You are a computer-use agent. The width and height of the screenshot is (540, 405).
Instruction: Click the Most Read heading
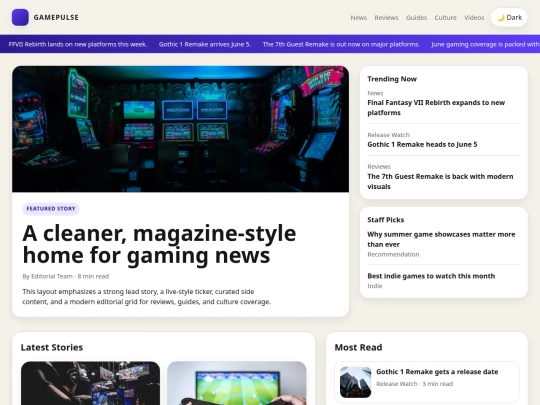358,347
